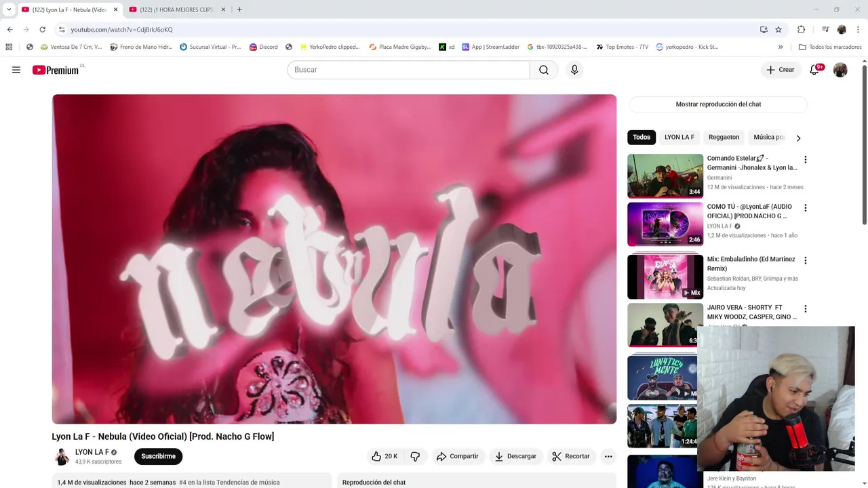
Task: Dislike the video with thumbs down
Action: click(415, 456)
